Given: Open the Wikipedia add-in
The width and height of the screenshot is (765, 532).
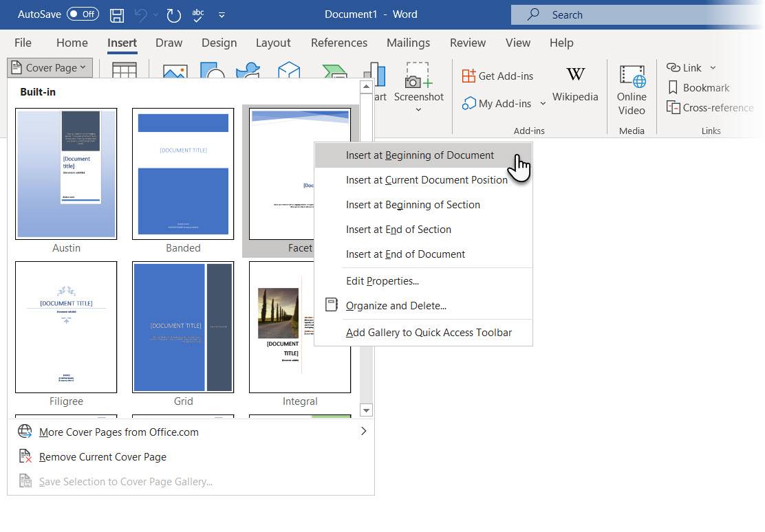Looking at the screenshot, I should tap(574, 85).
